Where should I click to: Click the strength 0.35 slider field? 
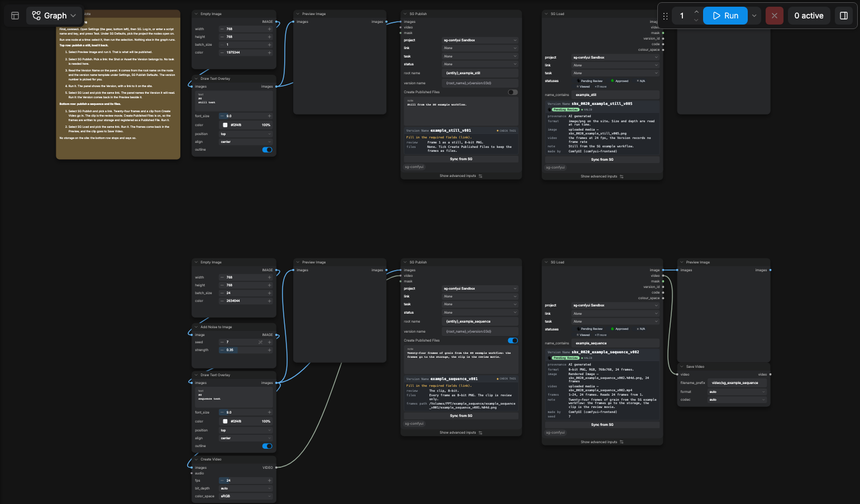[x=246, y=350]
